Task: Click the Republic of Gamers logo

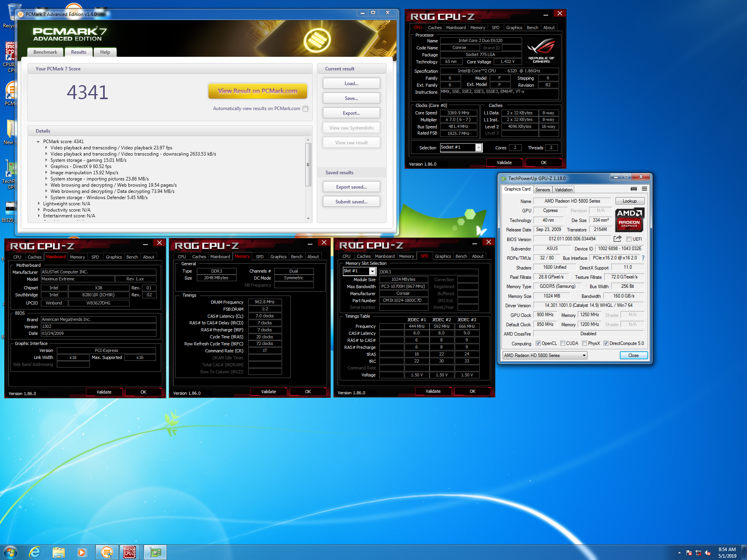Action: (541, 51)
